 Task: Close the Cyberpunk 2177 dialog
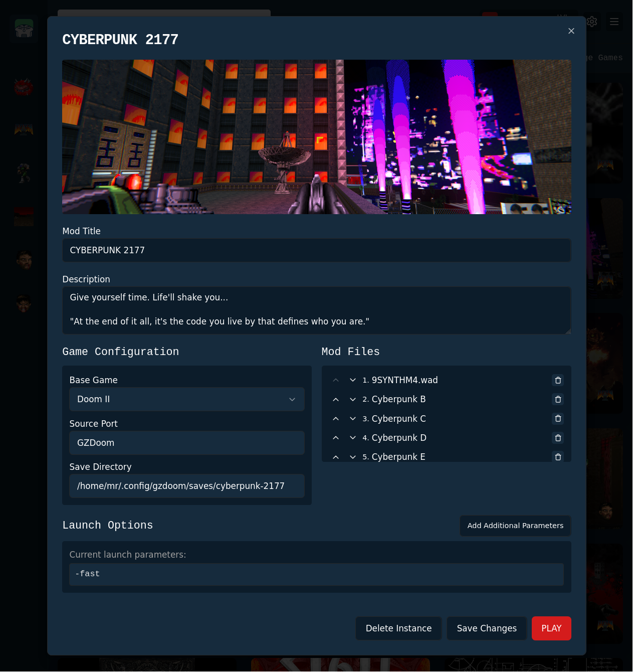pyautogui.click(x=571, y=31)
